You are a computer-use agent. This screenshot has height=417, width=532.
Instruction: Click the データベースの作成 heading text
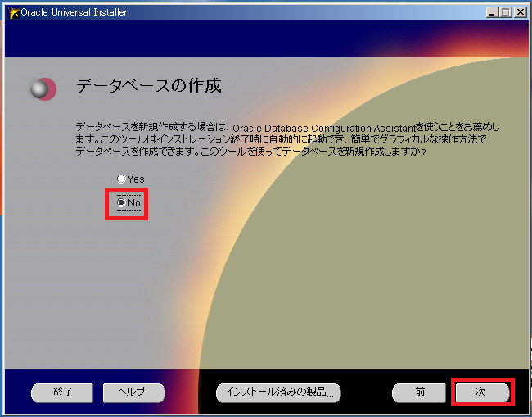[149, 85]
